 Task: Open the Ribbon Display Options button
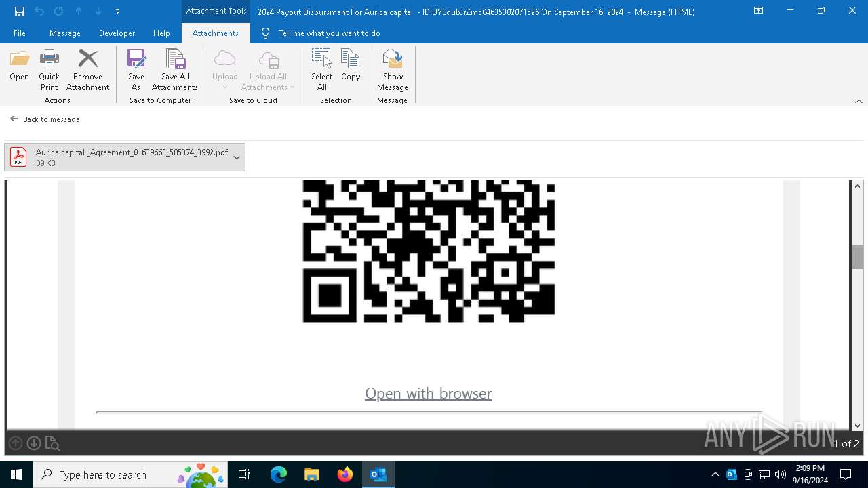point(758,11)
